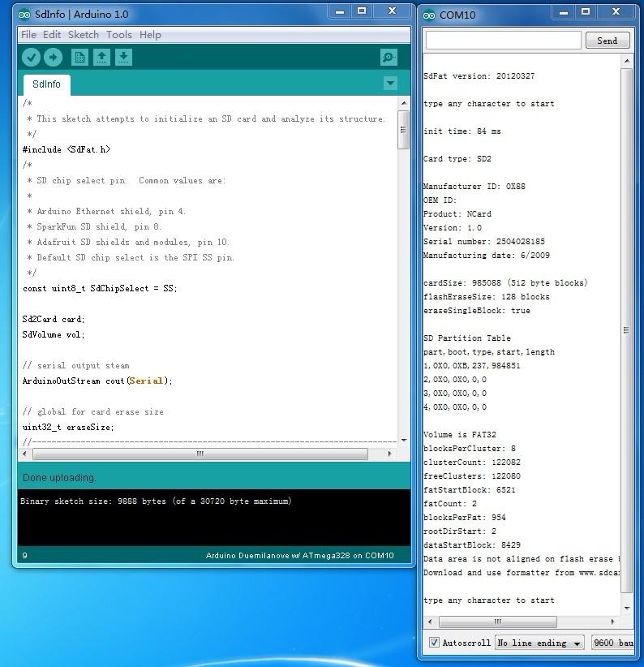Click the editor horizontal scrollbar thumb
This screenshot has width=644, height=667.
tap(200, 454)
